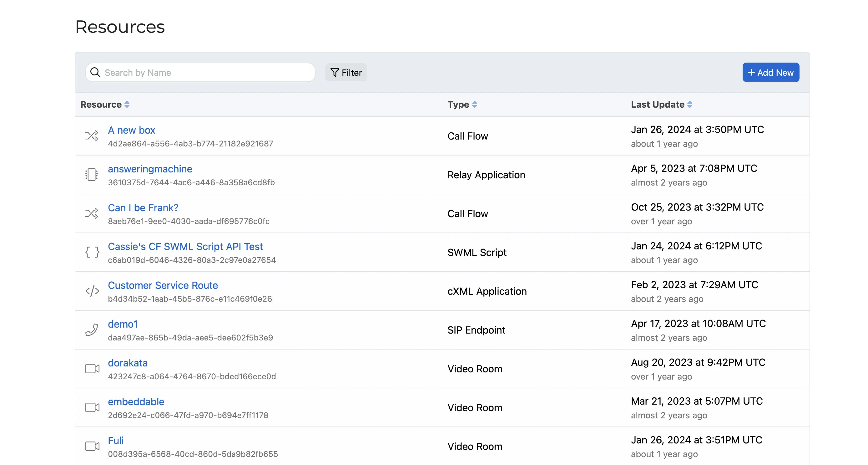
Task: Open the answeringmachine resource
Action: pos(150,169)
